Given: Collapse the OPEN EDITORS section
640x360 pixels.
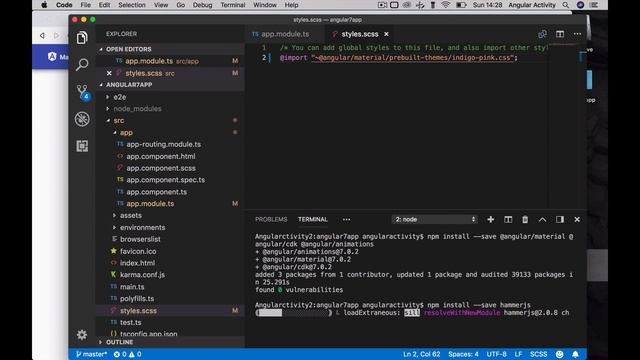Looking at the screenshot, I should (129, 49).
